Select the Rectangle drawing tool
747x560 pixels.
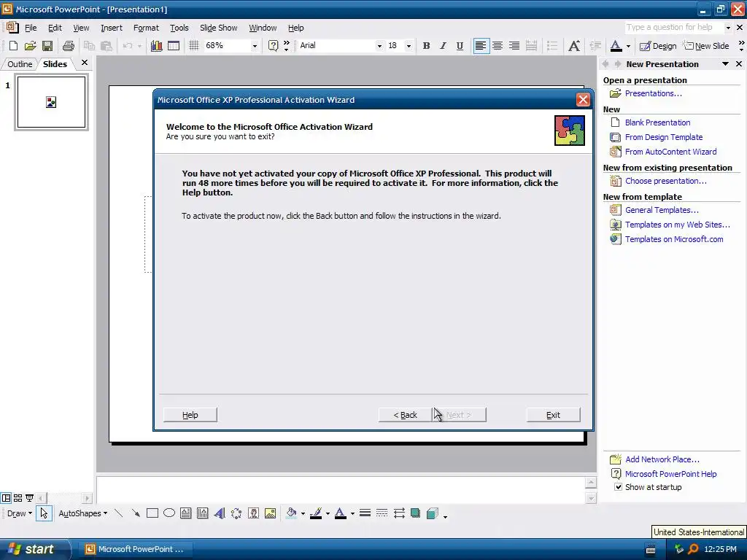[152, 513]
